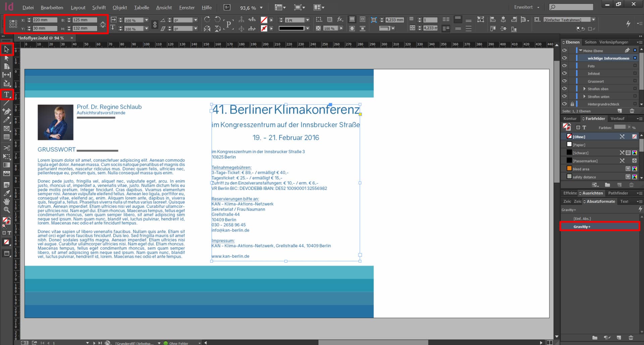This screenshot has width=644, height=345.
Task: Select the wichtige Informationen layer
Action: point(608,58)
